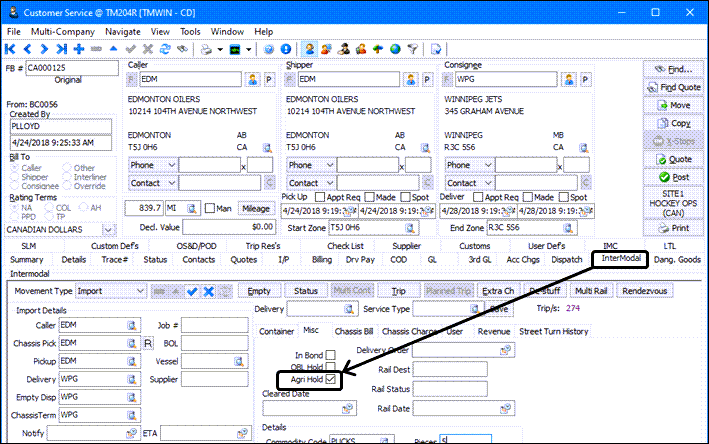This screenshot has width=709, height=444.
Task: Check the Man checkbox near Mileage
Action: 210,208
